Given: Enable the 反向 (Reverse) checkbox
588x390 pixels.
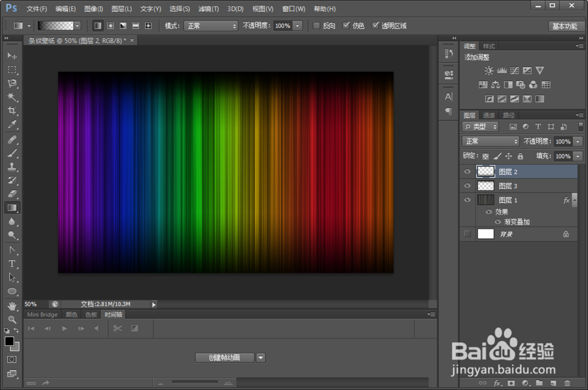Looking at the screenshot, I should 316,25.
